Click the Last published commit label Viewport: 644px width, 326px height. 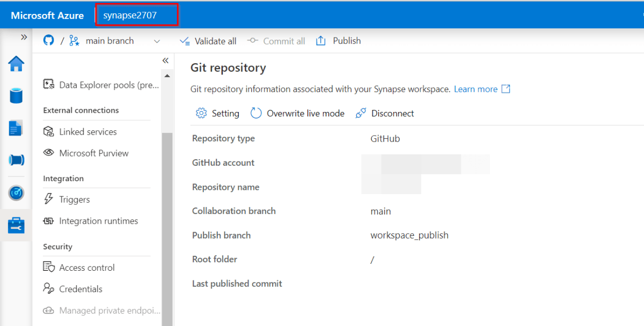pos(237,284)
